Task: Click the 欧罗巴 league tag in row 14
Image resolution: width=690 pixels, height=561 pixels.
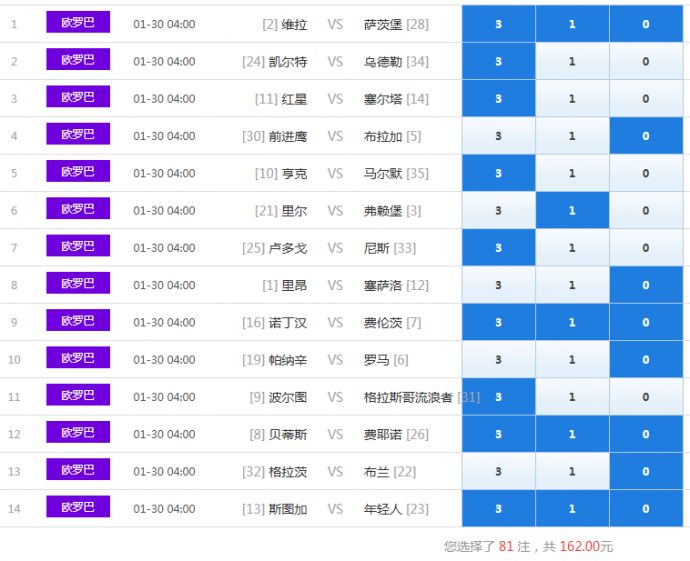Action: coord(78,507)
